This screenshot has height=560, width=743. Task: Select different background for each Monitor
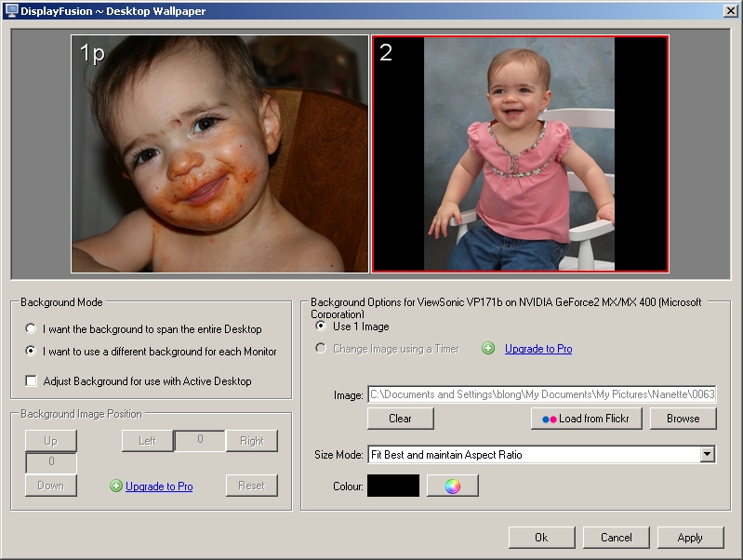tap(32, 352)
